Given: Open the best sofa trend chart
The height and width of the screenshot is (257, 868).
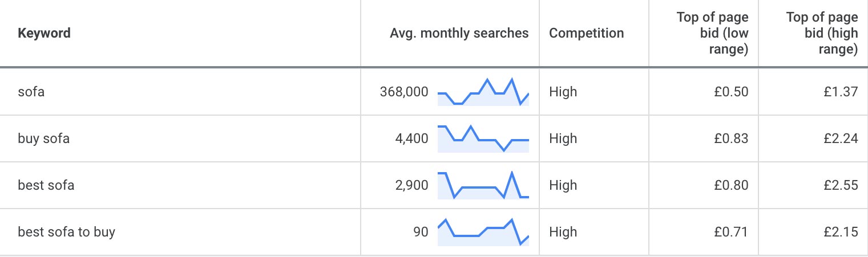Looking at the screenshot, I should click(483, 186).
